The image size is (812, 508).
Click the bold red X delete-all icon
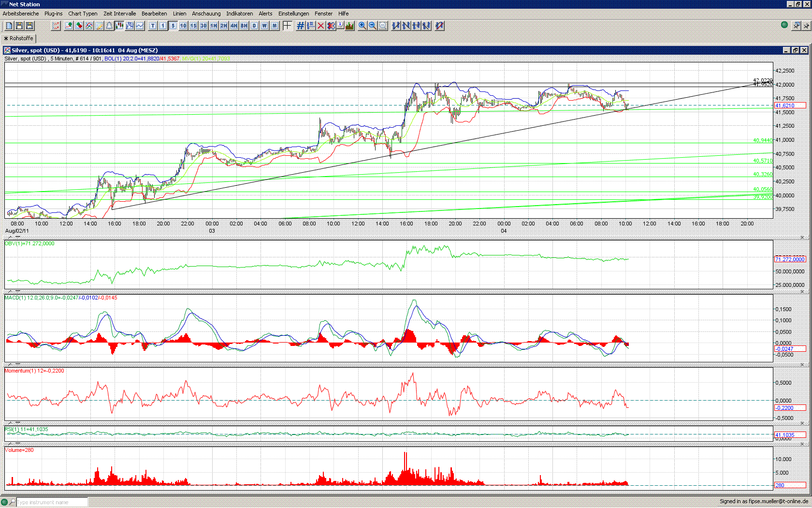[x=331, y=26]
